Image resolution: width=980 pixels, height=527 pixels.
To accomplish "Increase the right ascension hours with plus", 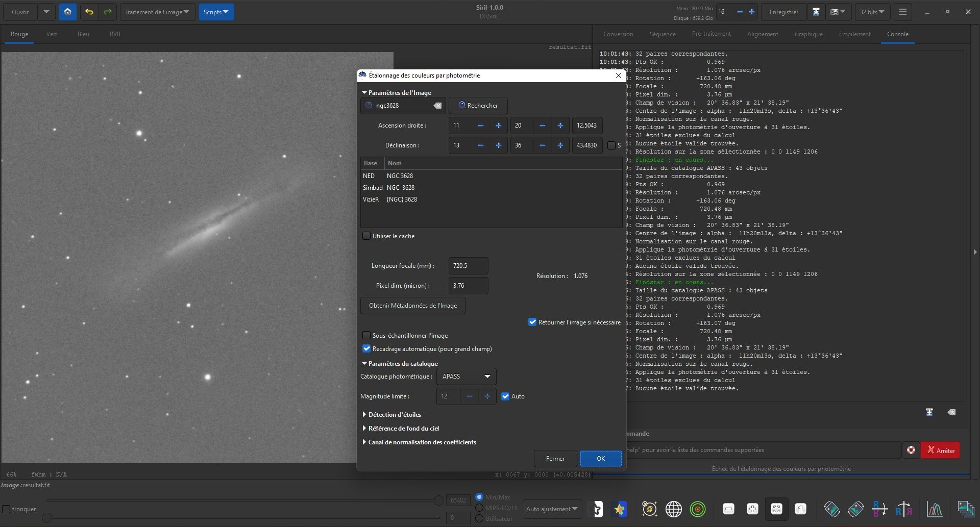I will [499, 126].
